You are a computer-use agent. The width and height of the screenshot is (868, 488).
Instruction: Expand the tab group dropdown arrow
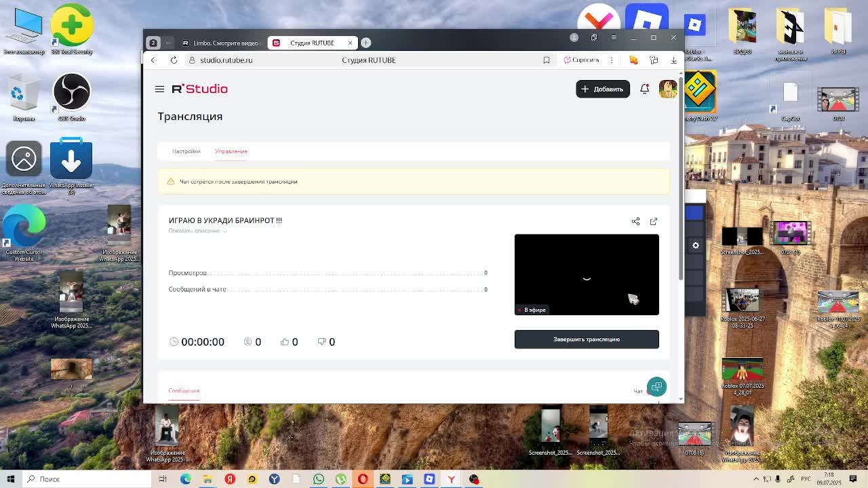[x=168, y=43]
